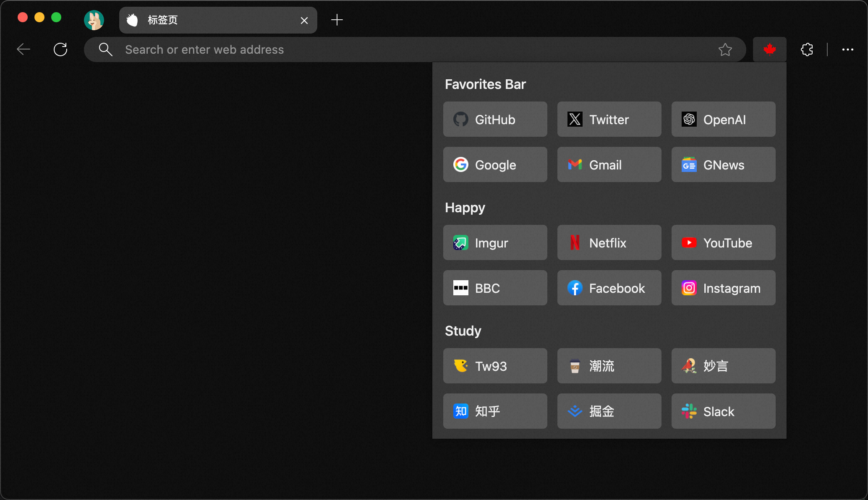Open the Tw93 bookmark
The width and height of the screenshot is (868, 500).
click(495, 366)
